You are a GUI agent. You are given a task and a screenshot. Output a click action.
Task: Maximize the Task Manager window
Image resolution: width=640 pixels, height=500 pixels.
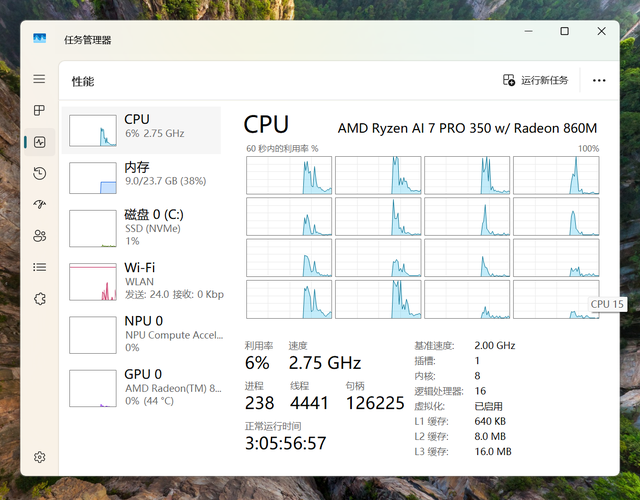[x=564, y=31]
